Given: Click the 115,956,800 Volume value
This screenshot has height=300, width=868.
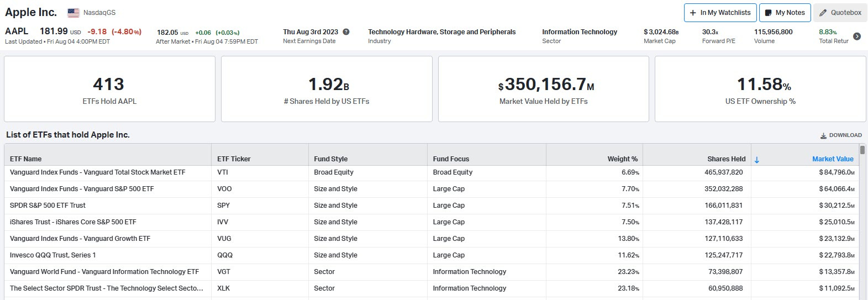Looking at the screenshot, I should click(774, 32).
